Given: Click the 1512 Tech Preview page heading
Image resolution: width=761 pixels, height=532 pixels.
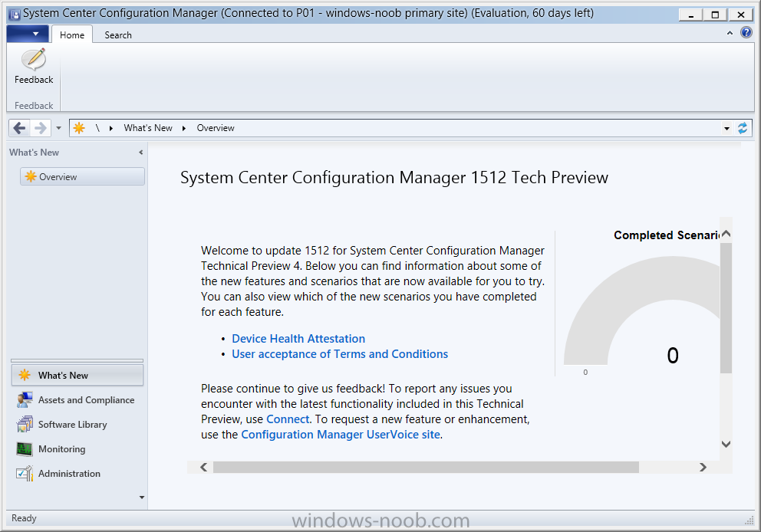Looking at the screenshot, I should (x=394, y=178).
